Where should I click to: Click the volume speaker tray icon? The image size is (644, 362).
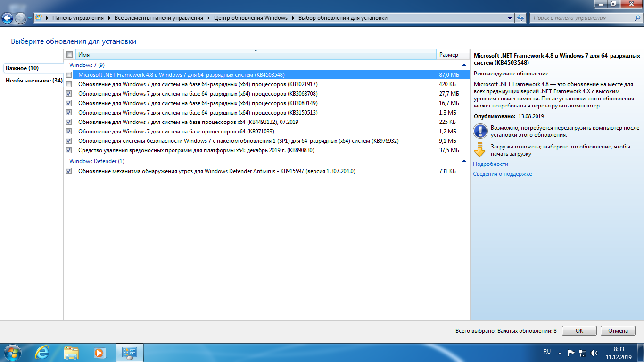point(594,353)
